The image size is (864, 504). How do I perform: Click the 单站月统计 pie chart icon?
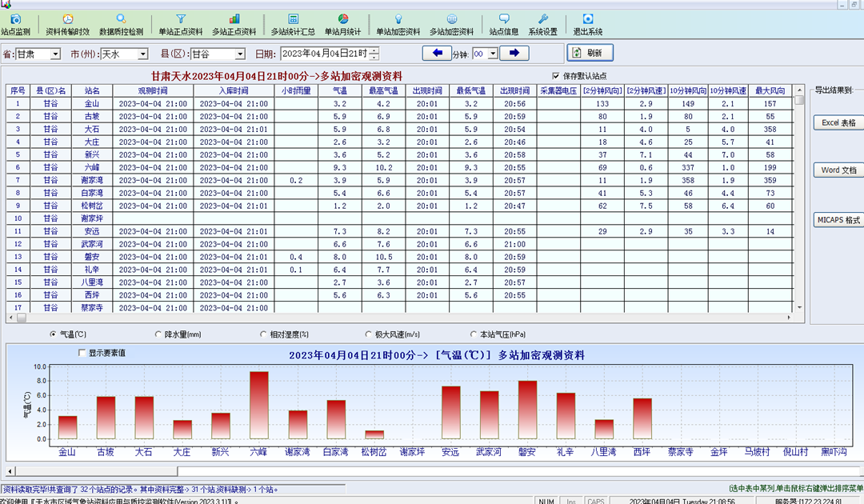[342, 19]
